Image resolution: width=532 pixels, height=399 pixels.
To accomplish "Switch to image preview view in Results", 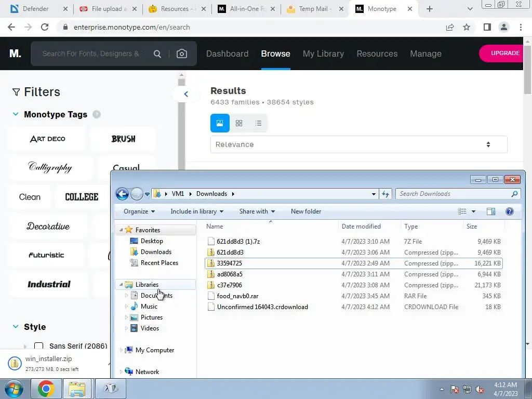I will click(220, 123).
